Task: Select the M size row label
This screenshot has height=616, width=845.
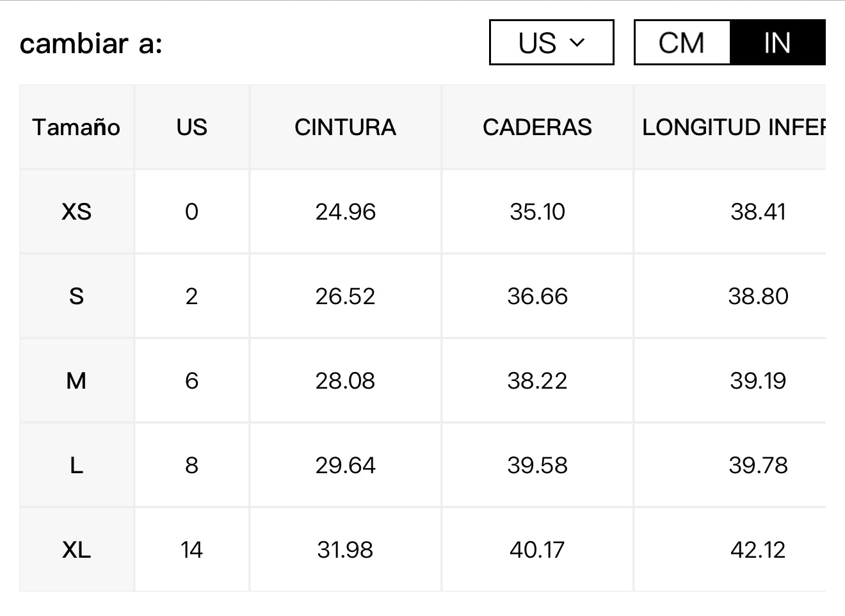Action: coord(76,380)
